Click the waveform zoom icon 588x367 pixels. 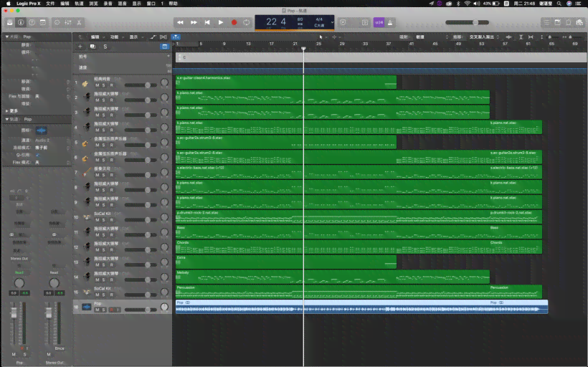tap(509, 37)
